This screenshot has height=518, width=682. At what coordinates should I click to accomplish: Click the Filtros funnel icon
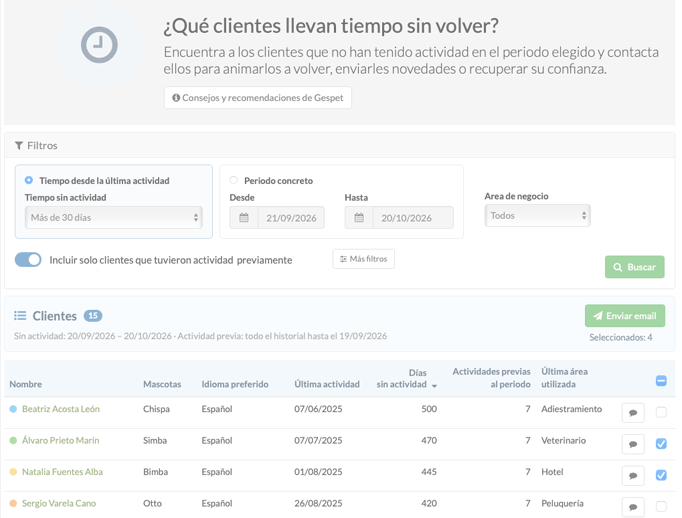coord(19,146)
